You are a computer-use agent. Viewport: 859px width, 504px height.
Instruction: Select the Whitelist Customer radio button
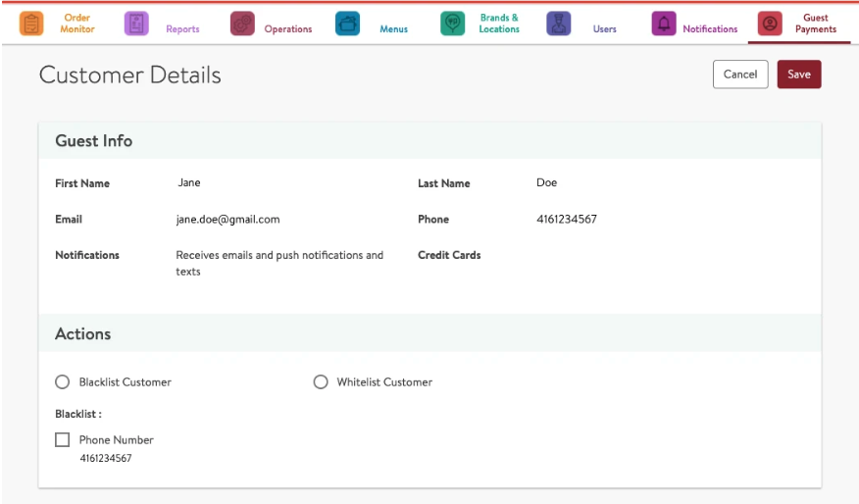[x=321, y=381]
